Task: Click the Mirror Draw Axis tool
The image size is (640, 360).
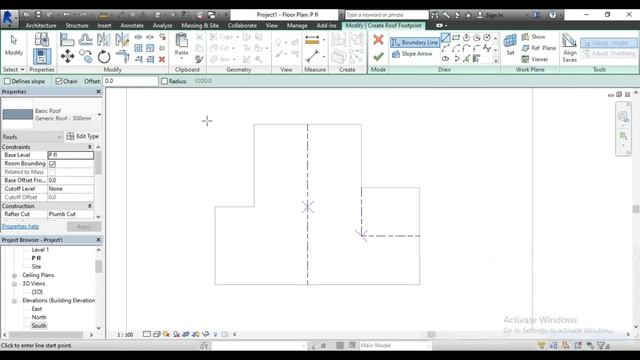Action: coord(122,40)
